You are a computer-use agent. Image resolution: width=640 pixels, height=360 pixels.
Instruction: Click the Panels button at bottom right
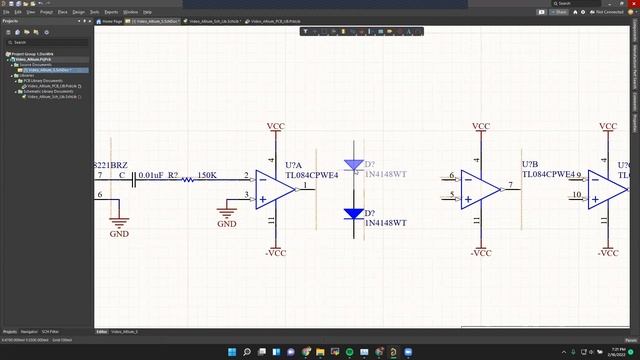point(631,340)
